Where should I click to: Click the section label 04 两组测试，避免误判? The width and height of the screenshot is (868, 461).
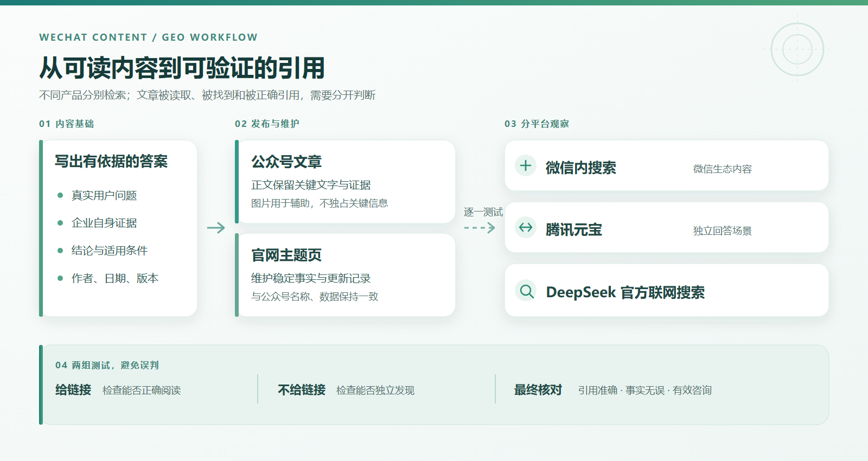coord(107,365)
